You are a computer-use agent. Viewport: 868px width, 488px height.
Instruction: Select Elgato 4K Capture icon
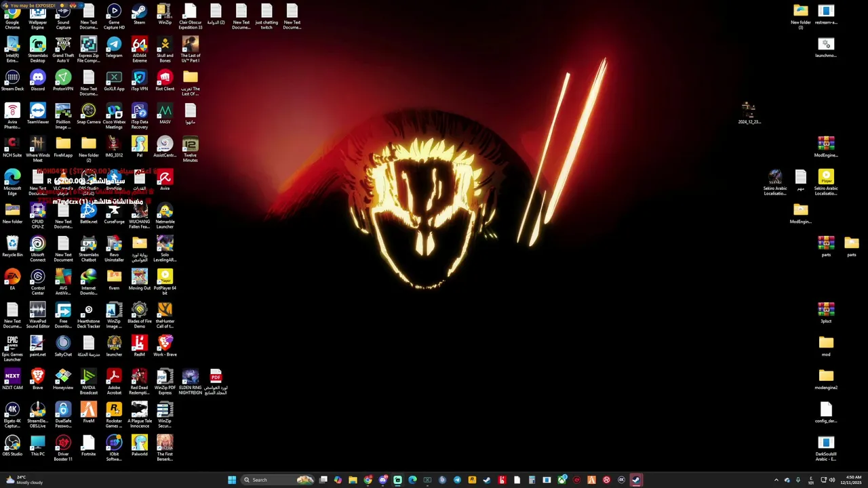click(12, 415)
